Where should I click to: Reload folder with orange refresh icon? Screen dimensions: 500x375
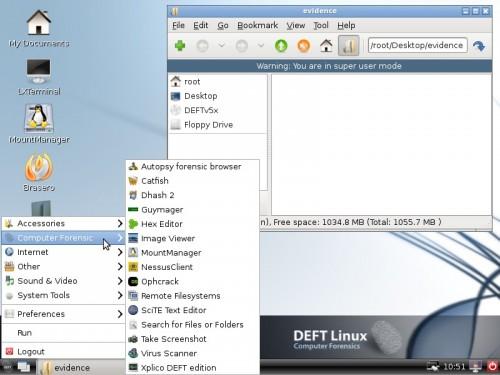pos(304,46)
